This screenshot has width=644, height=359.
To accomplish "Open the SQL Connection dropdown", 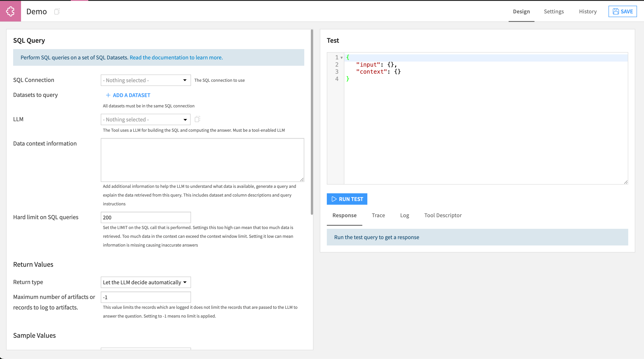I will 145,80.
